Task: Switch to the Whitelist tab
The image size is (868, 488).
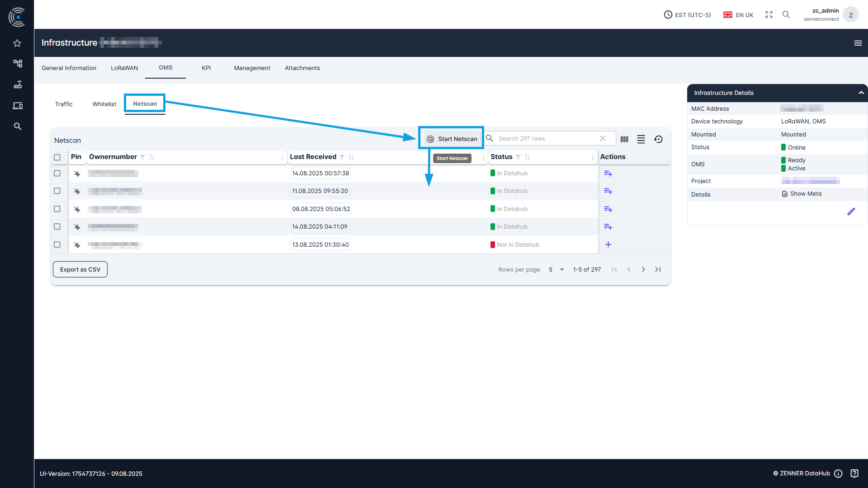Action: (104, 104)
